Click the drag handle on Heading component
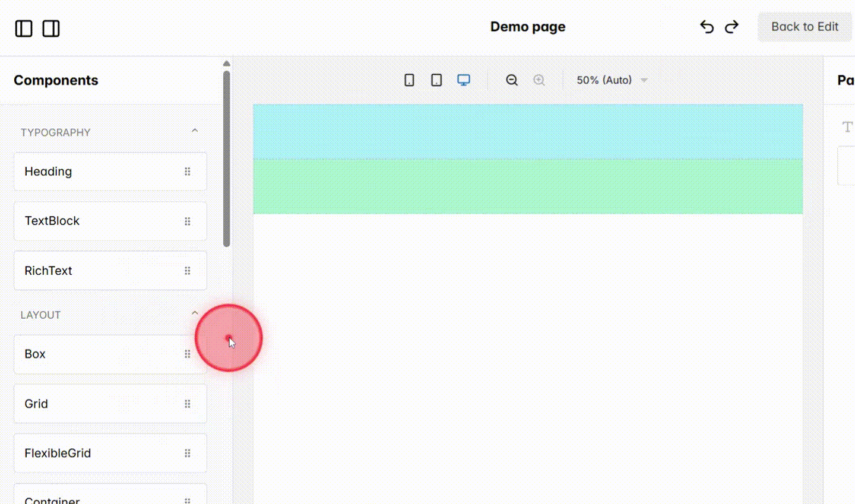Image resolution: width=855 pixels, height=504 pixels. 186,171
